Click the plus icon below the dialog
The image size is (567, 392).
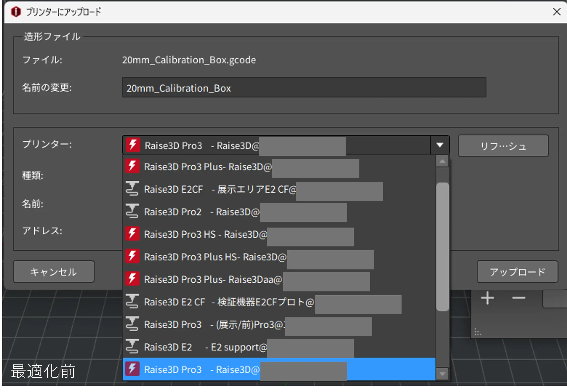click(x=487, y=298)
